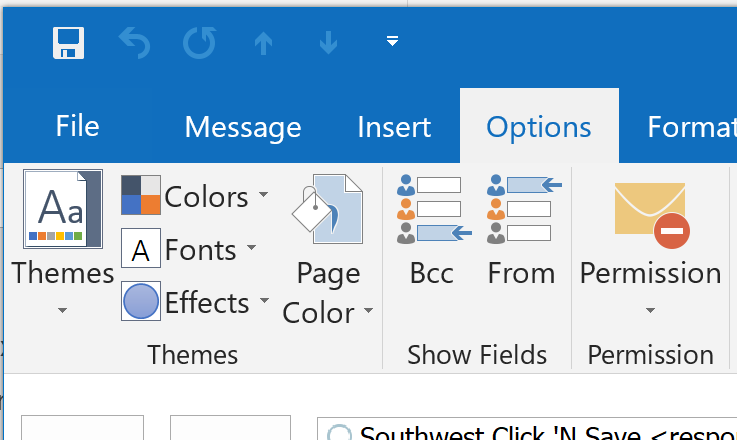The image size is (737, 440).
Task: Click the Next Item down arrow
Action: point(327,42)
